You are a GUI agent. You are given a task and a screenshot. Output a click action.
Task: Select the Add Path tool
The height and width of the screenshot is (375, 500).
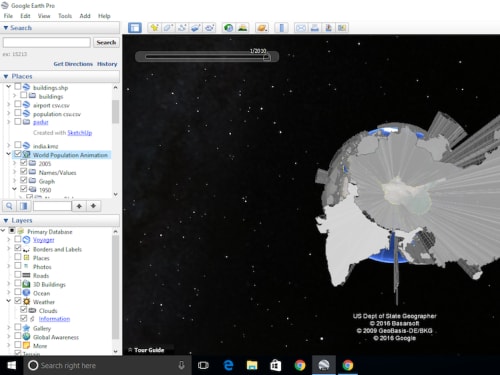182,28
